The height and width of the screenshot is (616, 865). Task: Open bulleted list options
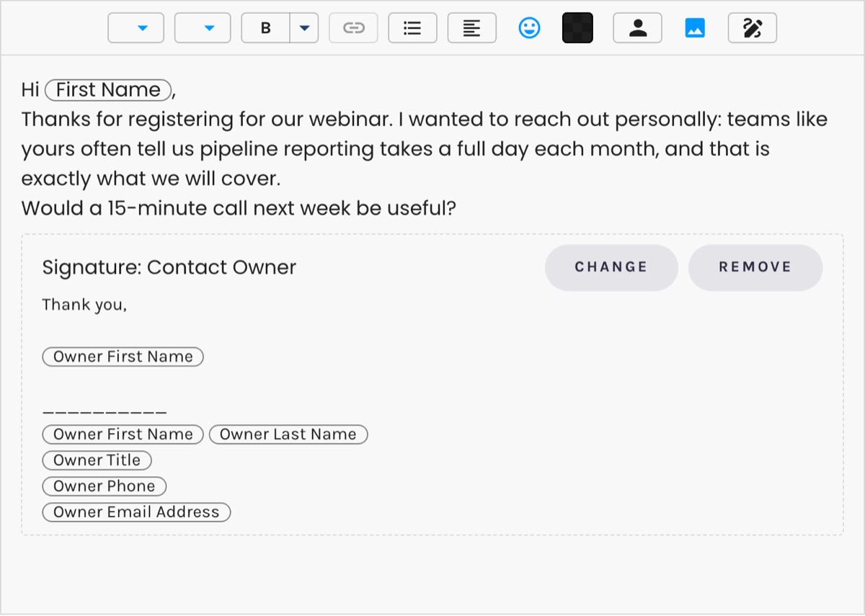412,28
